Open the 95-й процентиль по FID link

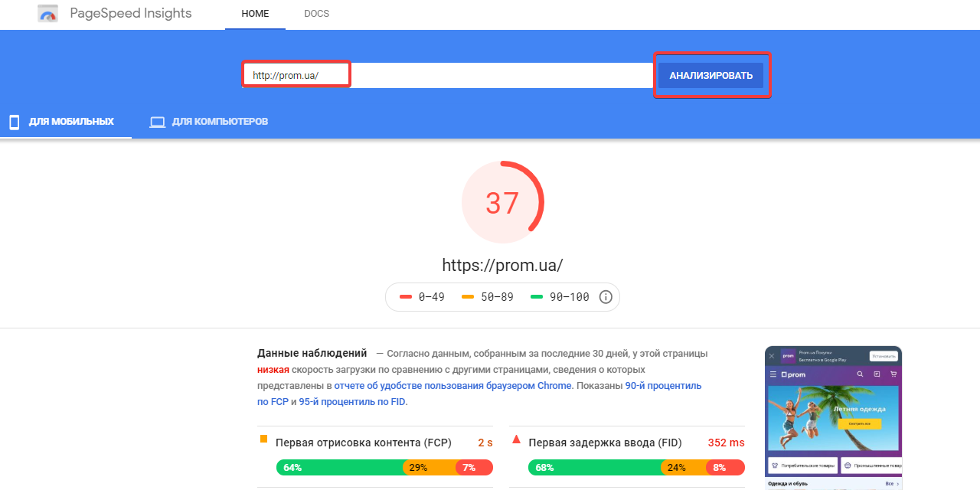click(x=352, y=402)
